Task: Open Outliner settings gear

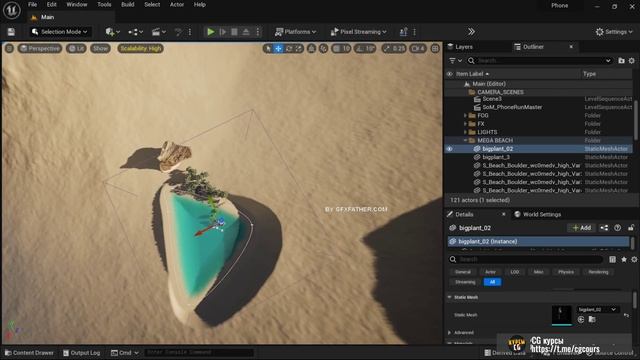Action: pyautogui.click(x=631, y=60)
